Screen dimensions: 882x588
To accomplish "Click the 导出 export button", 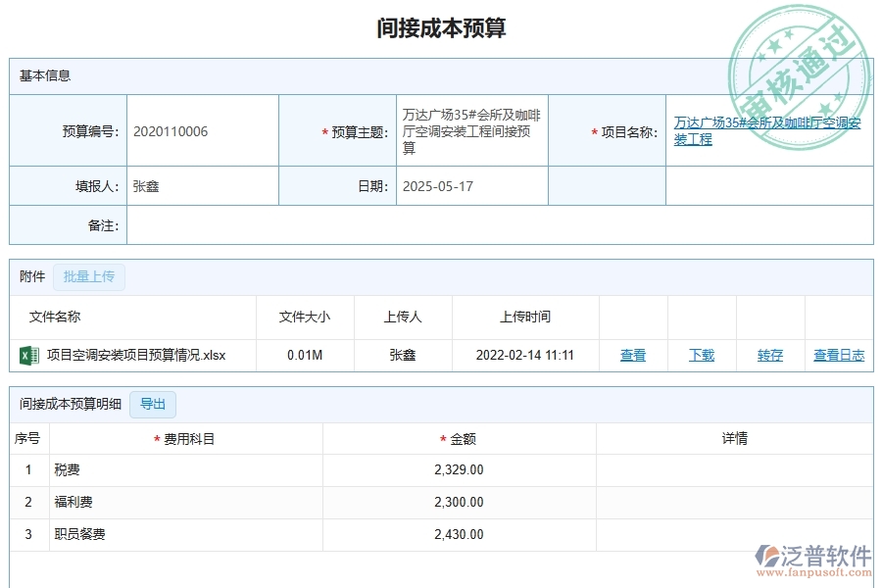I will 153,404.
